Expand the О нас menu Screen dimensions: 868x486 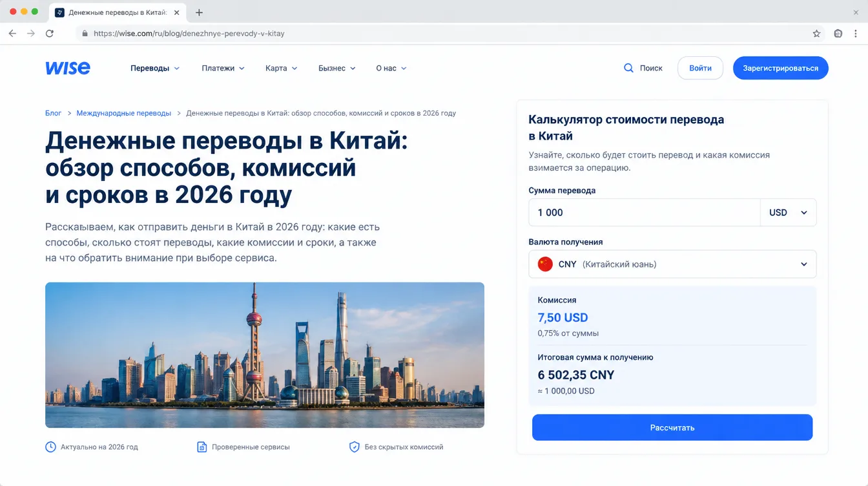391,68
